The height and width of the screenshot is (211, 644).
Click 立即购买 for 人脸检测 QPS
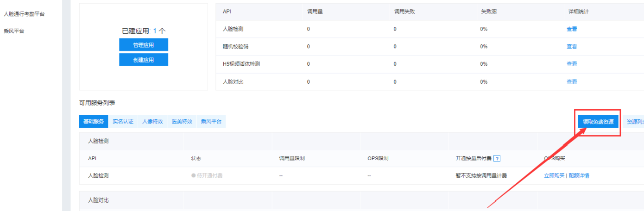coord(554,176)
